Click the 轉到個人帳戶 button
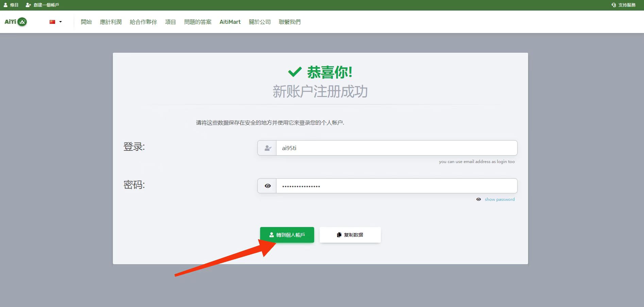The width and height of the screenshot is (644, 307). click(x=287, y=235)
